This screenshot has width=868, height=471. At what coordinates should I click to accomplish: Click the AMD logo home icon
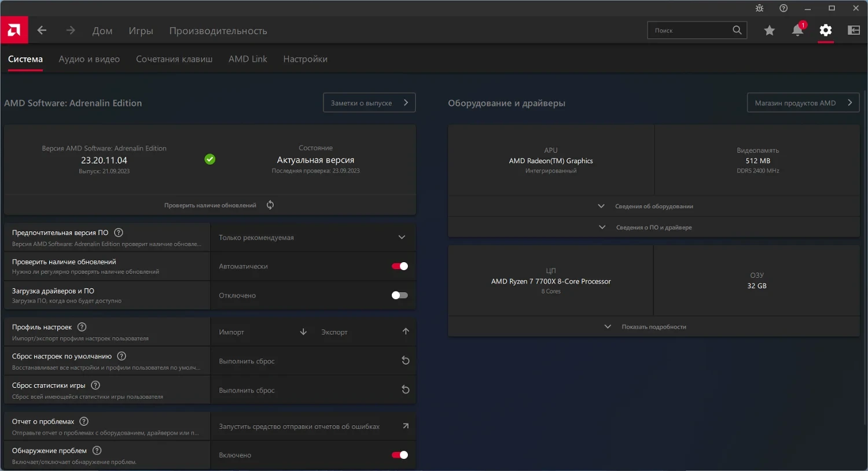[x=14, y=30]
